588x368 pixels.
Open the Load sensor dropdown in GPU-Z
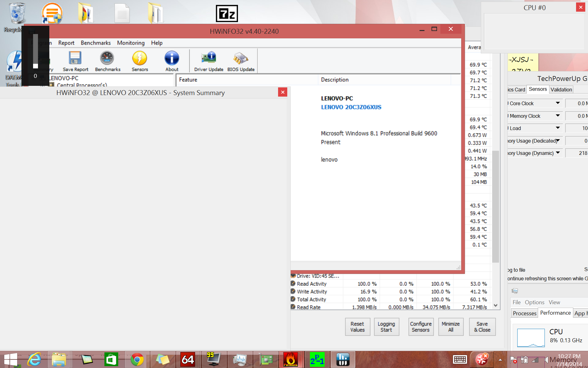(558, 128)
